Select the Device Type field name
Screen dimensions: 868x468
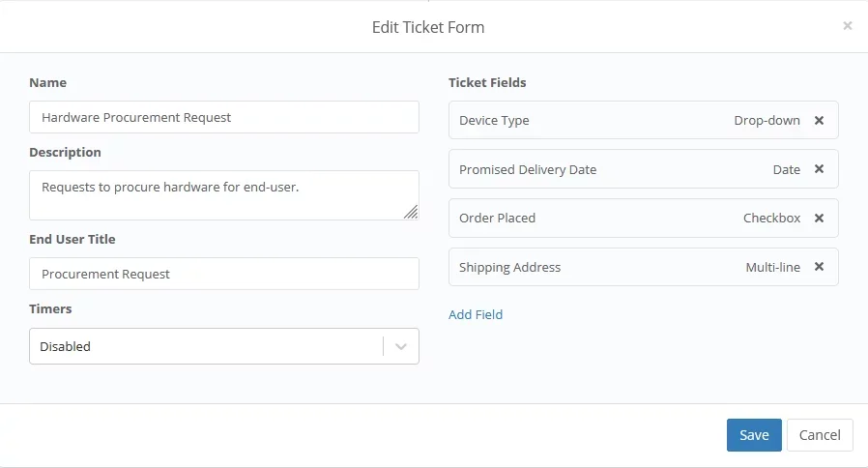[494, 121]
